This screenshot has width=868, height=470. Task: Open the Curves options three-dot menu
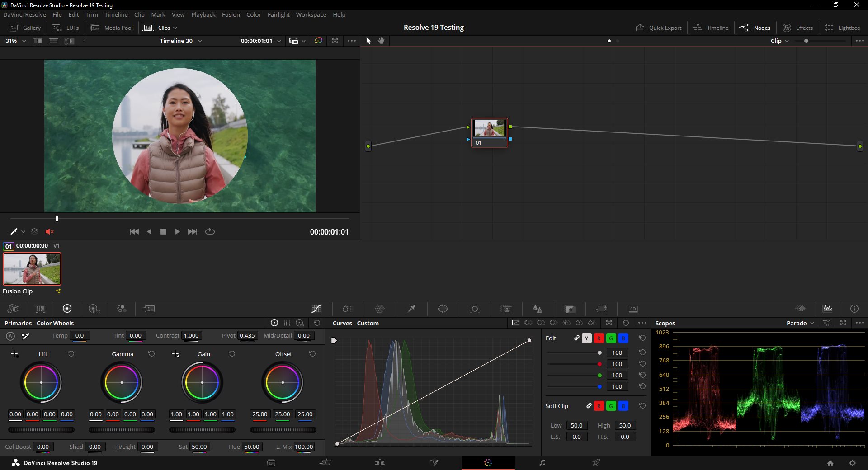point(642,323)
